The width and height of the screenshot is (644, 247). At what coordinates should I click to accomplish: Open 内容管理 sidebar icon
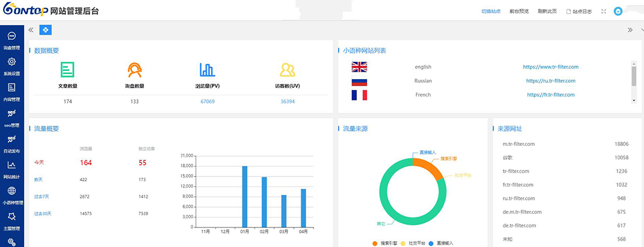12,91
